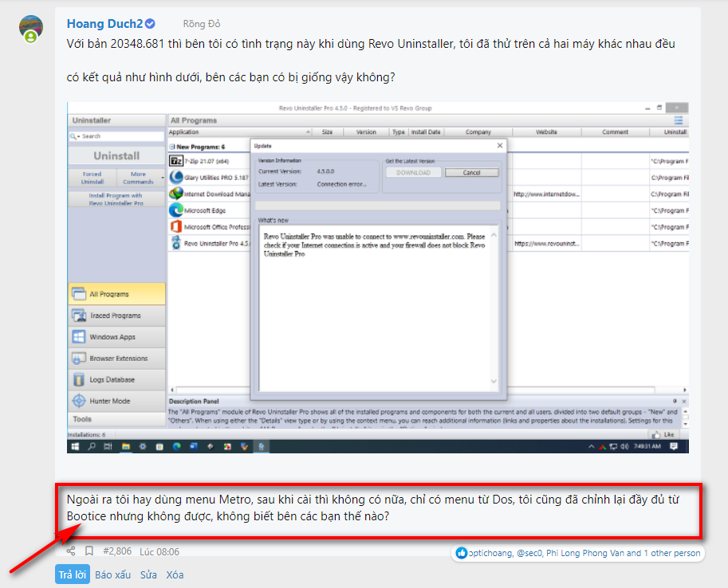Click the Báo xấu report link
The height and width of the screenshot is (588, 728).
click(x=112, y=574)
